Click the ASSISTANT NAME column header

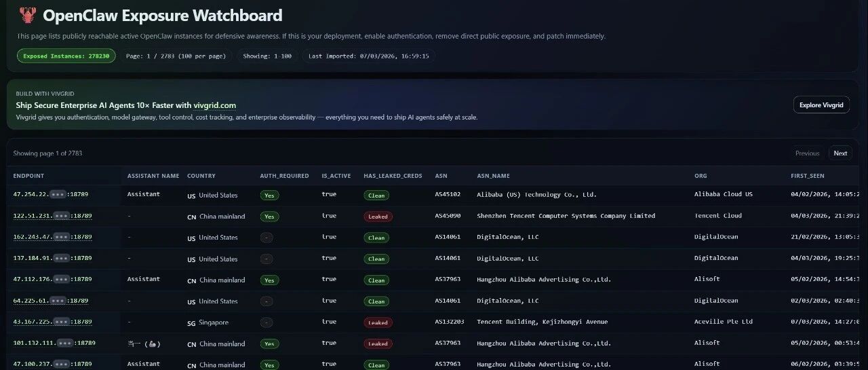click(153, 176)
